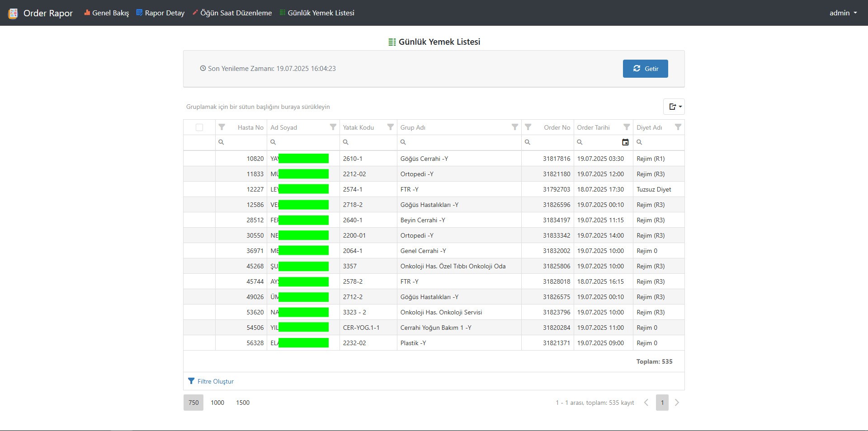868x431 pixels.
Task: Open filter icon on Ad Soyad column
Action: coord(333,127)
